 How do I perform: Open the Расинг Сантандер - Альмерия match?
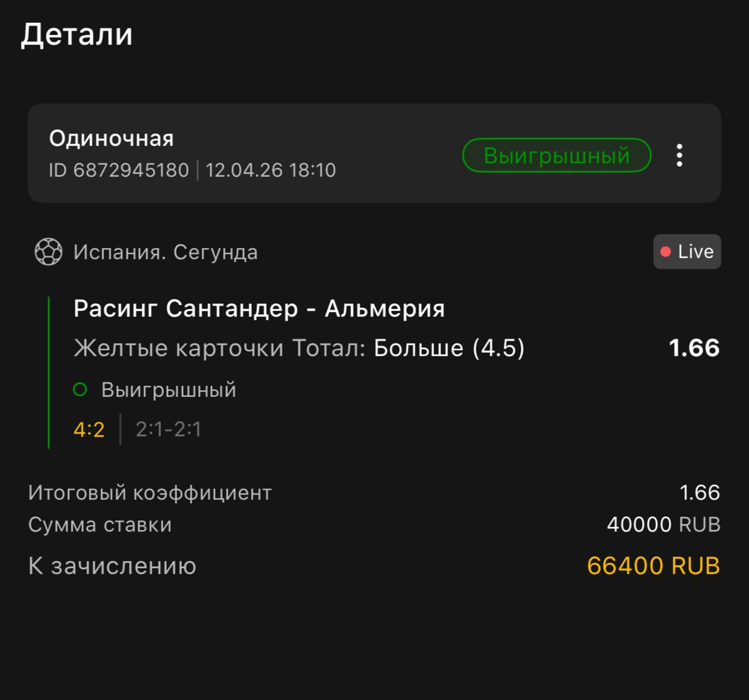[259, 308]
